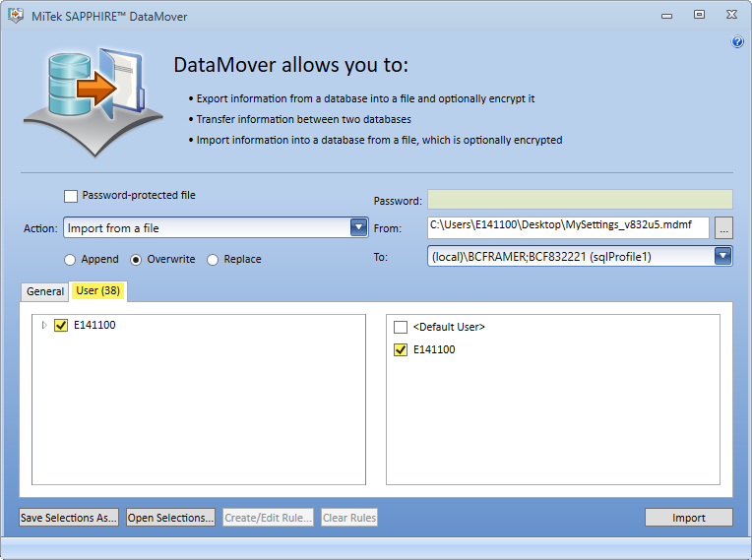Enable the Password-protected file checkbox
The width and height of the screenshot is (752, 560).
[x=71, y=196]
